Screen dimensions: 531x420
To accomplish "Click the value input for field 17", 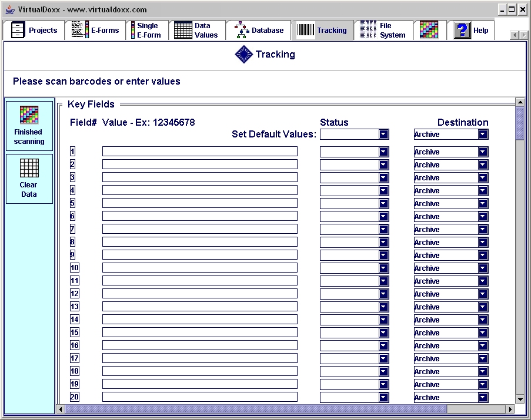I will [x=200, y=358].
